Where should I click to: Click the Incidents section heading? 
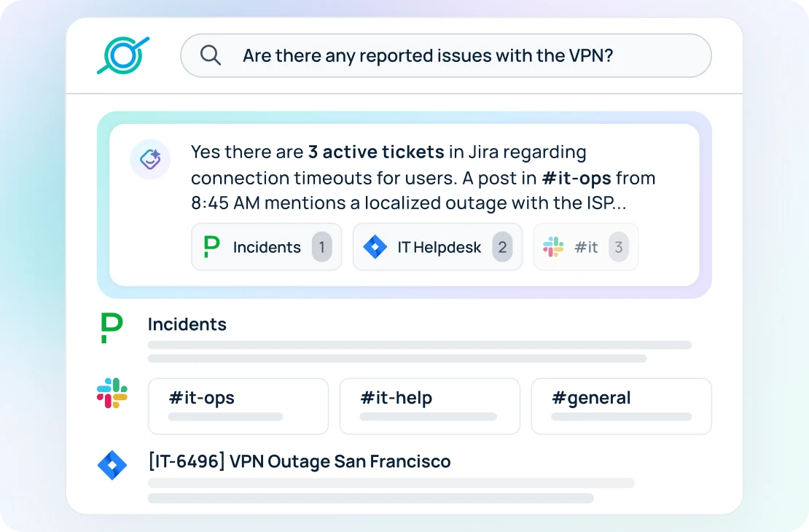click(187, 324)
